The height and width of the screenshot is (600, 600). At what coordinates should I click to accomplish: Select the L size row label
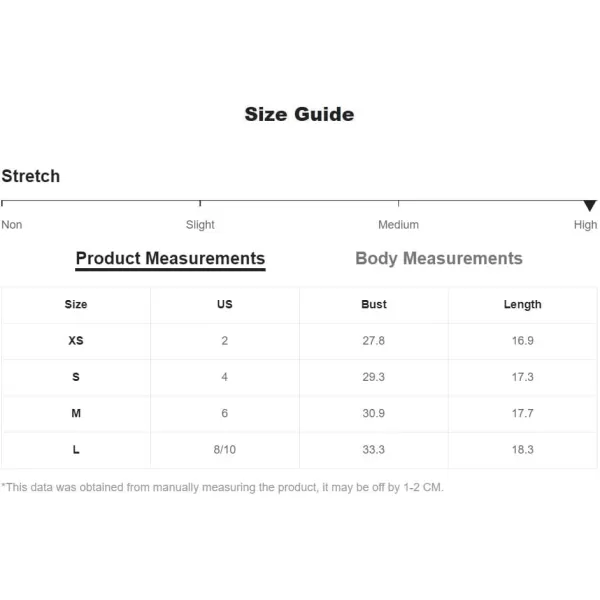pos(76,450)
